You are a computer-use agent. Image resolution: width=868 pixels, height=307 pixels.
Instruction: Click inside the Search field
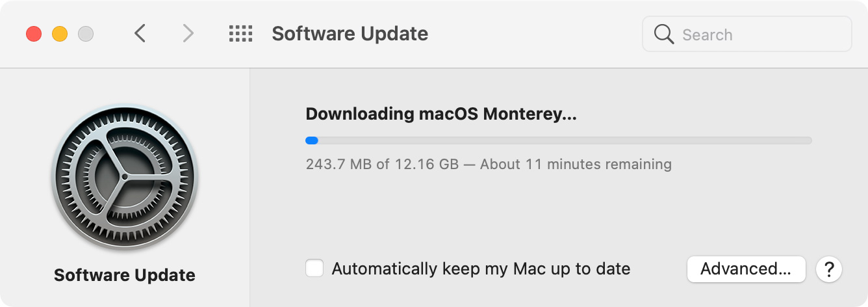(x=747, y=34)
